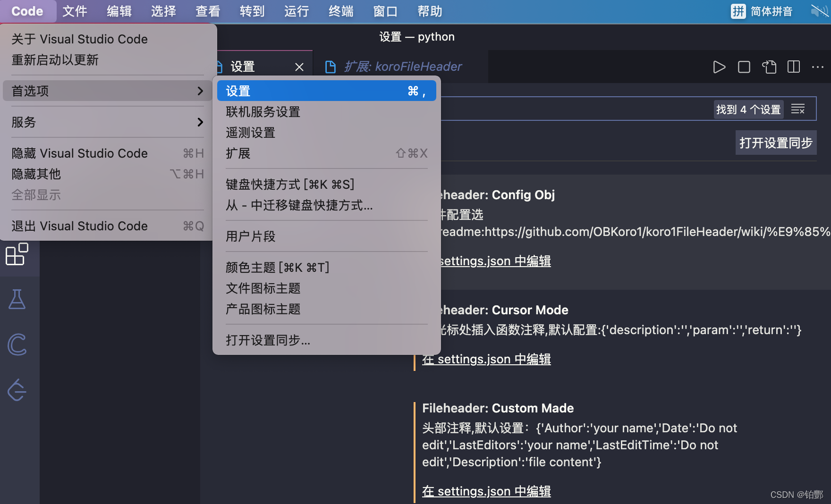Close the 设置 tab
The image size is (831, 504).
pos(299,67)
